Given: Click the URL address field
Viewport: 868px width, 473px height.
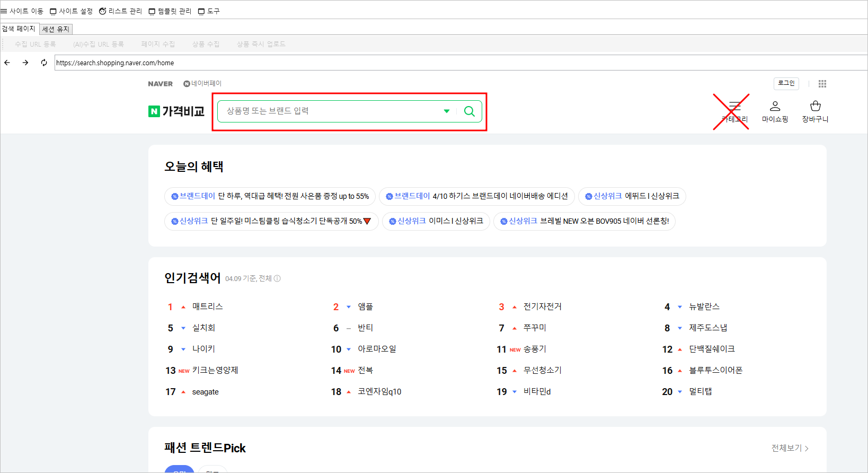Looking at the screenshot, I should click(x=460, y=63).
